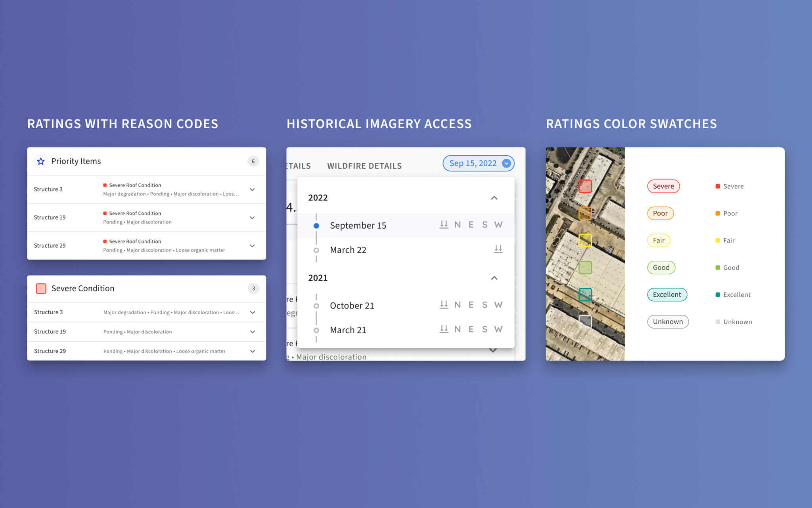Click the Unknown rating pill
The width and height of the screenshot is (812, 508).
[668, 321]
